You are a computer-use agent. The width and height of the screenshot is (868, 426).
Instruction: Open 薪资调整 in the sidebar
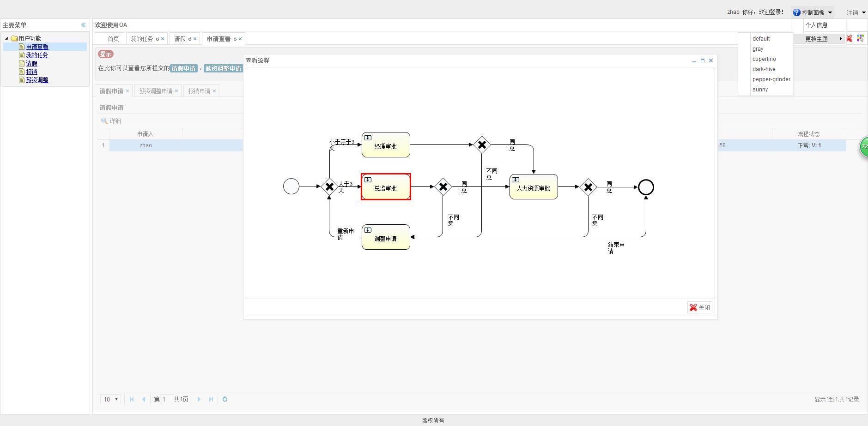37,80
